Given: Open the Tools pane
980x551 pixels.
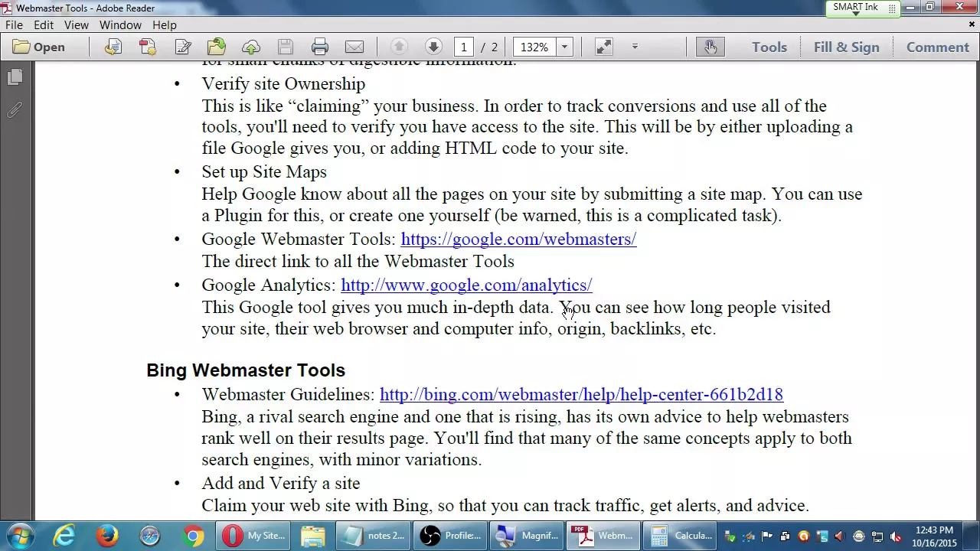Looking at the screenshot, I should click(769, 47).
